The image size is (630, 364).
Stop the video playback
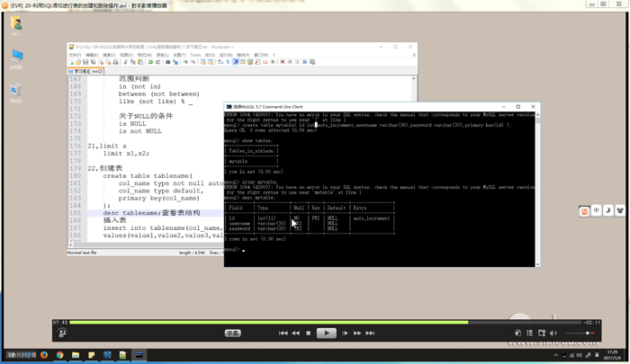[x=309, y=333]
